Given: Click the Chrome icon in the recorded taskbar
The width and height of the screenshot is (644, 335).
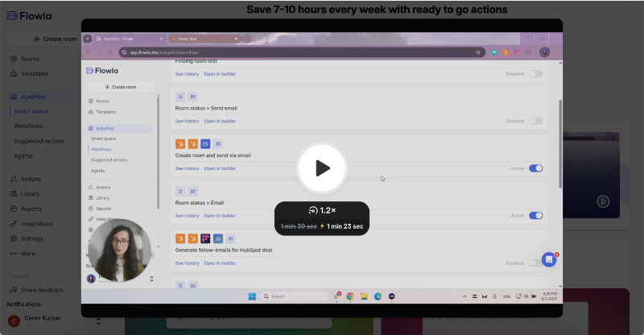Looking at the screenshot, I should [350, 296].
